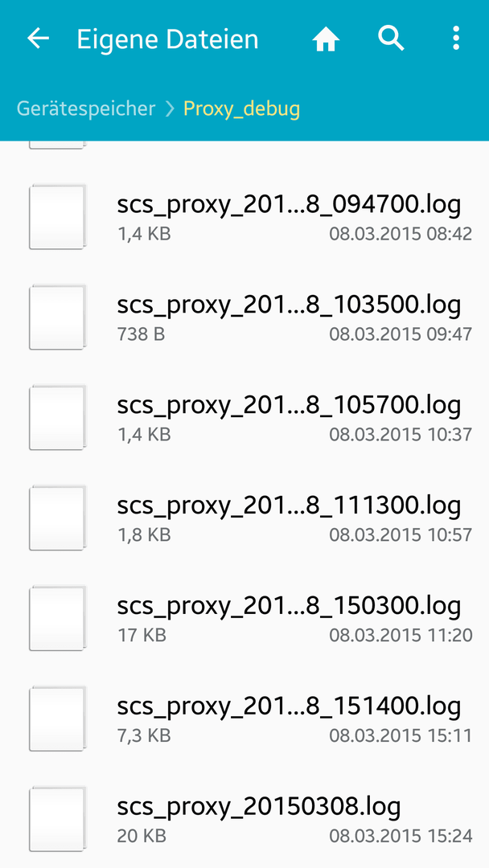Navigate to Gerätespeicher breadcrumb

tap(86, 108)
